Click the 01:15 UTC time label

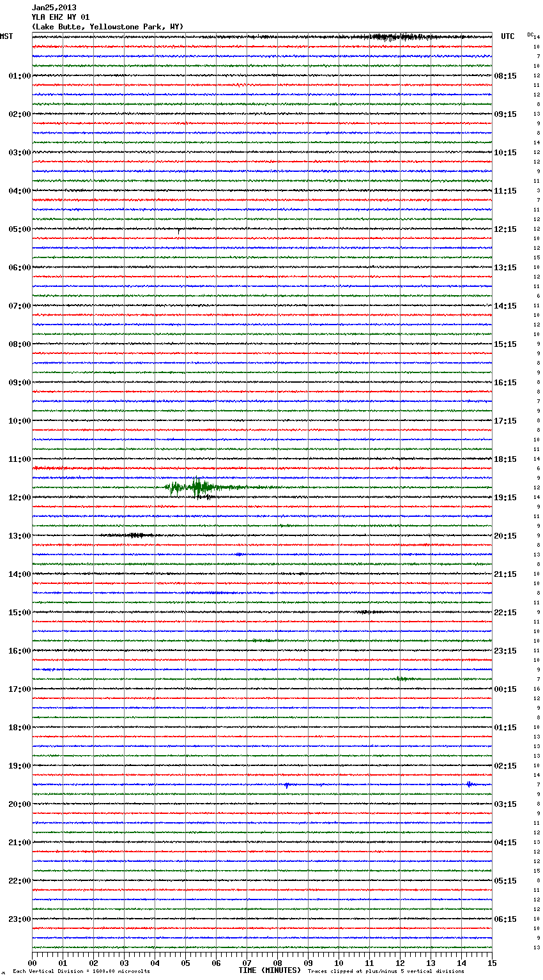(x=505, y=728)
